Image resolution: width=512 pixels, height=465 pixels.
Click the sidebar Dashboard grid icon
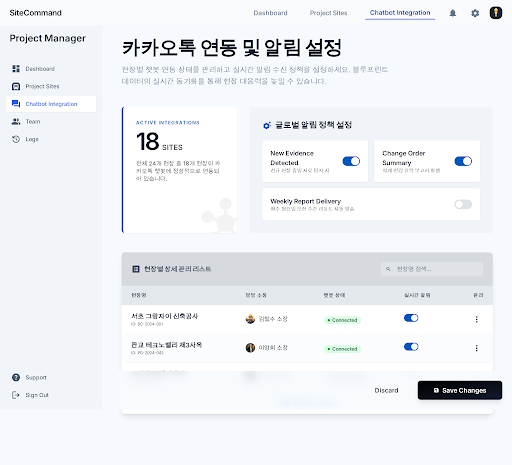click(x=16, y=69)
